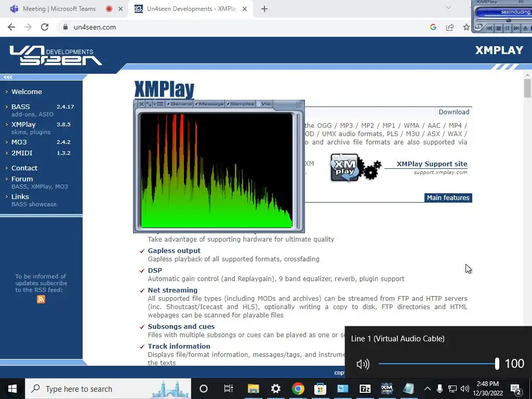Close the Un4seen Developments browser tab

[x=245, y=9]
